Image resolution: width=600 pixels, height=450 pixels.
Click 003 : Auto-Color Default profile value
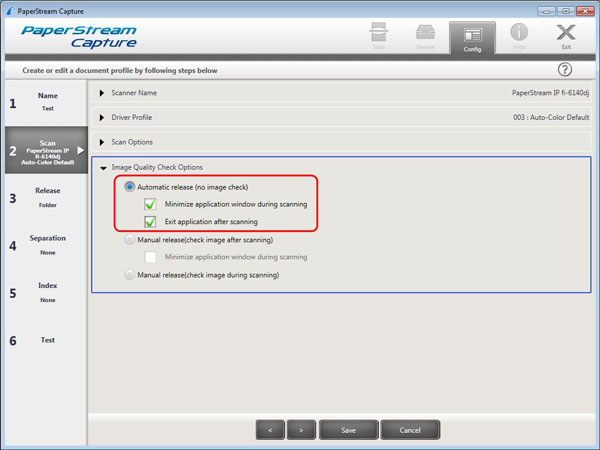pos(551,117)
